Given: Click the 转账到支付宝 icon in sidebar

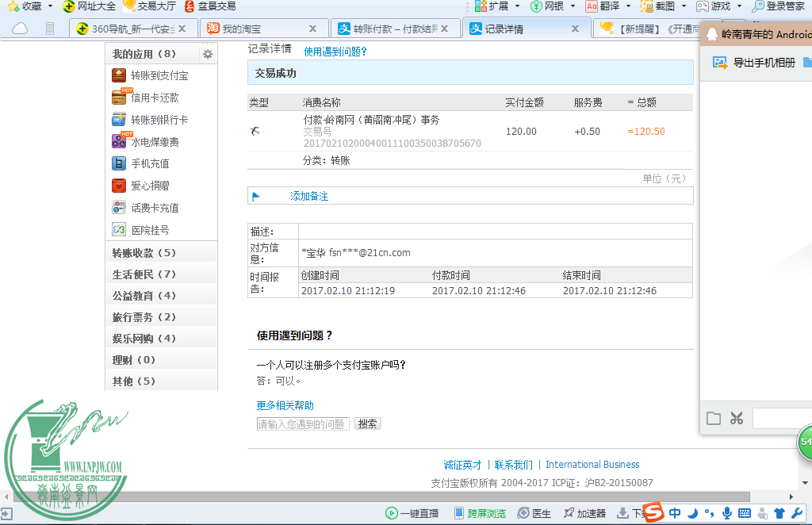Looking at the screenshot, I should coord(119,75).
